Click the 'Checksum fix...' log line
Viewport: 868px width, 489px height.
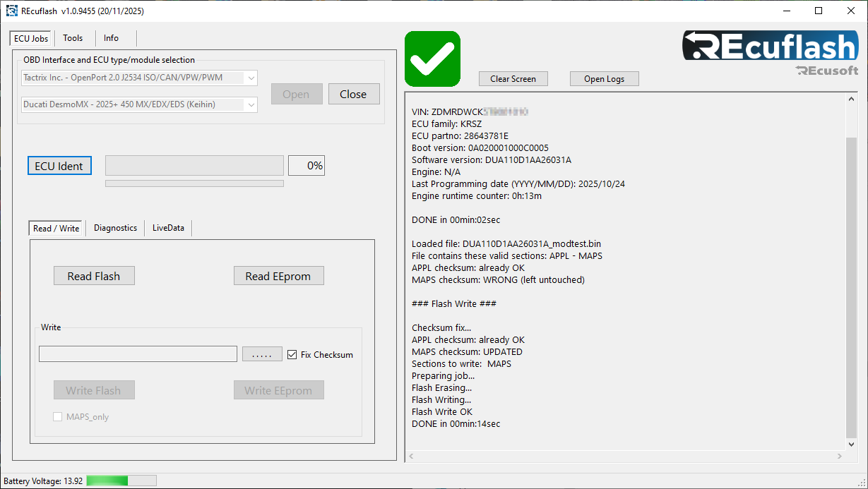click(x=441, y=327)
